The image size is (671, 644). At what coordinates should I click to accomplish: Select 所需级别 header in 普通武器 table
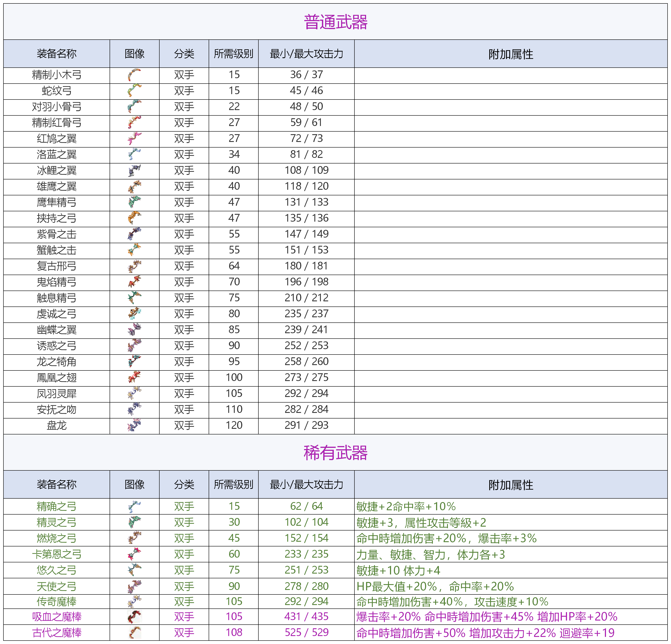[234, 54]
